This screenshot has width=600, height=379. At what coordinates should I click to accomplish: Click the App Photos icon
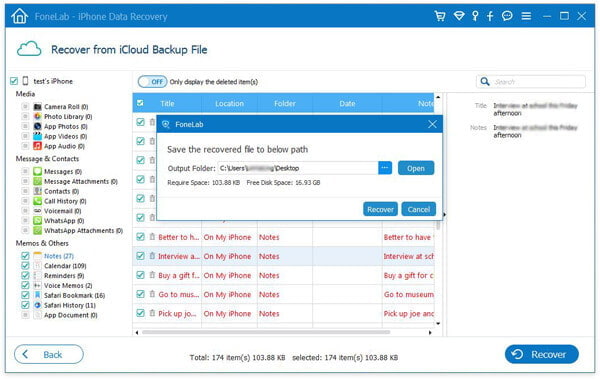[x=38, y=126]
